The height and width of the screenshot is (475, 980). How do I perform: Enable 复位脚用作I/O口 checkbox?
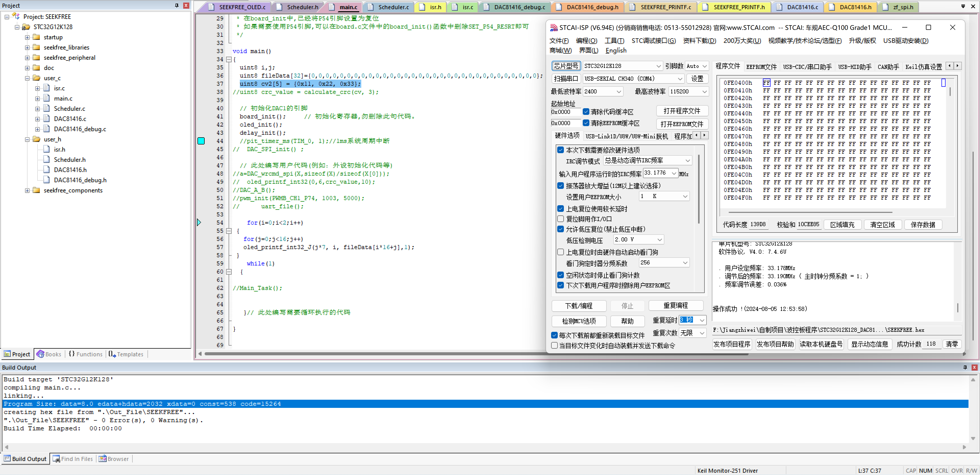[561, 218]
